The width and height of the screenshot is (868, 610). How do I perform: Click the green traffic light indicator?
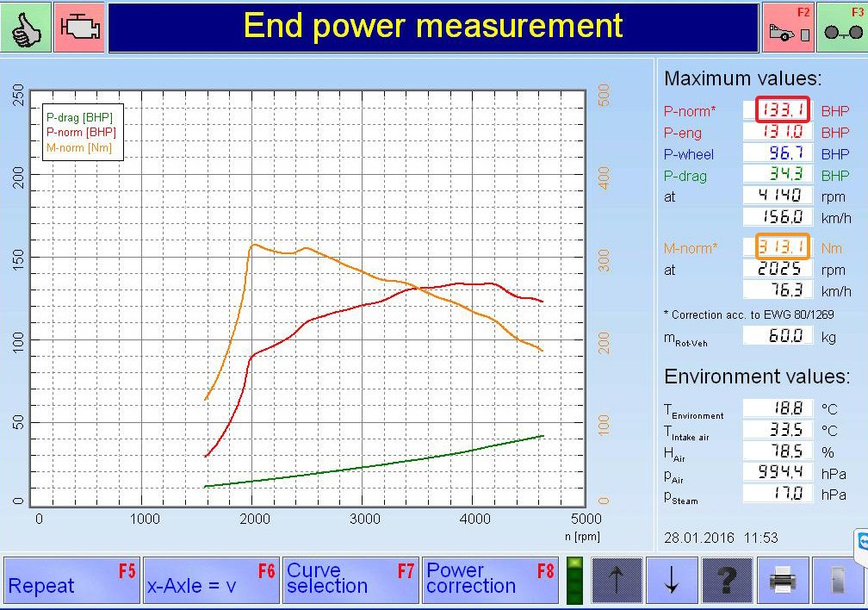pos(575,581)
